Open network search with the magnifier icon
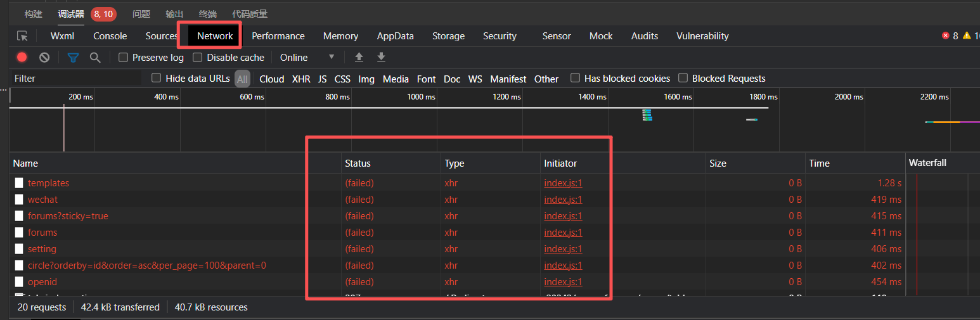This screenshot has width=980, height=320. [x=95, y=58]
